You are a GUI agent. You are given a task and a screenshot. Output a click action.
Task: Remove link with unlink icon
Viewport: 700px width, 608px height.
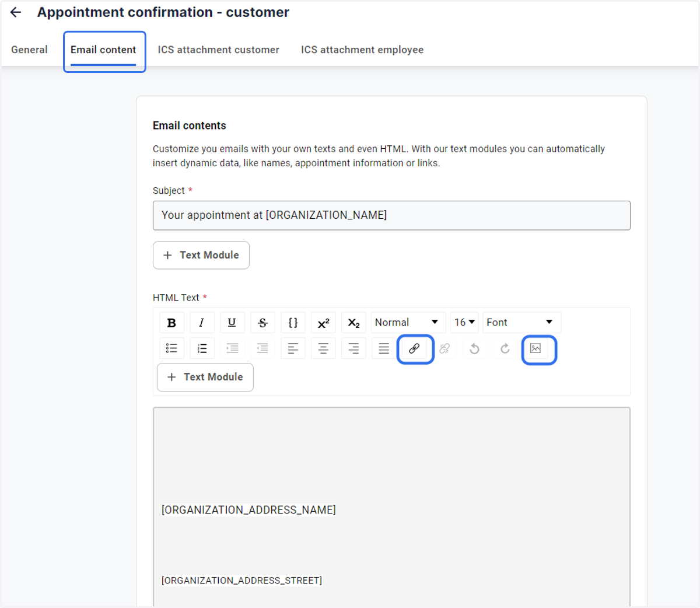click(444, 348)
